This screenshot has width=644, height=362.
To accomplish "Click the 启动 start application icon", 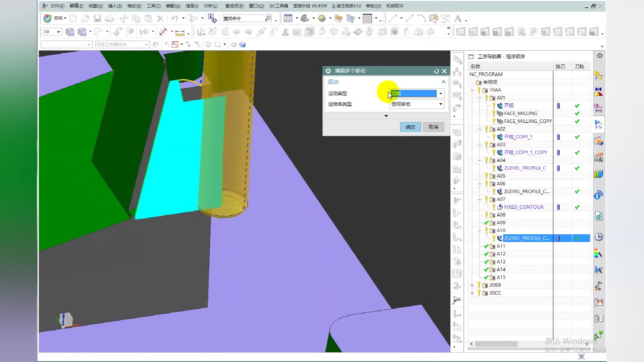I will [x=48, y=18].
